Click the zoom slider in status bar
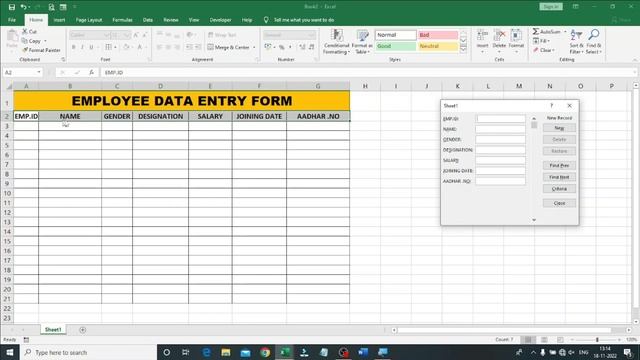Screen dimensions: 640x360 pos(597,340)
